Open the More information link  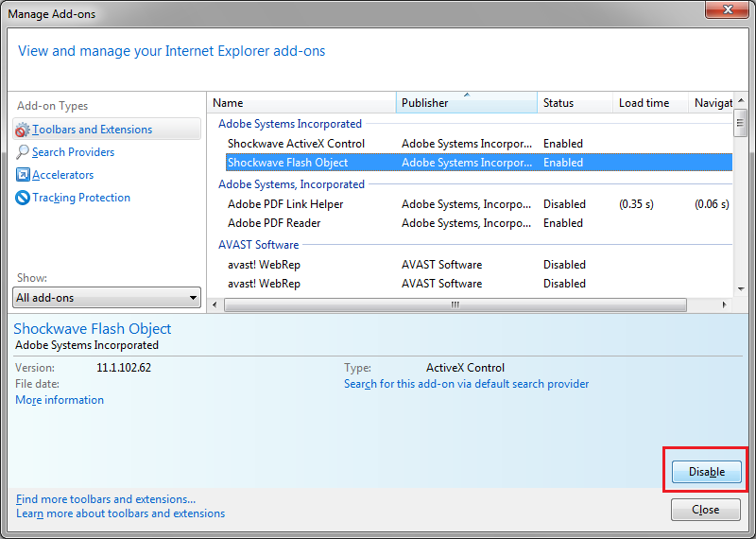[60, 400]
